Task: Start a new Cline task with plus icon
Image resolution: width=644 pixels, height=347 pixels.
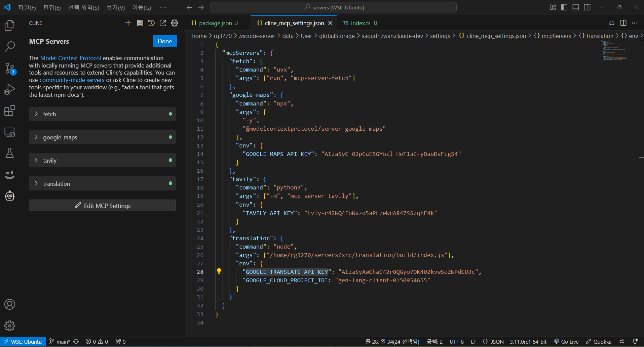Action: (128, 23)
